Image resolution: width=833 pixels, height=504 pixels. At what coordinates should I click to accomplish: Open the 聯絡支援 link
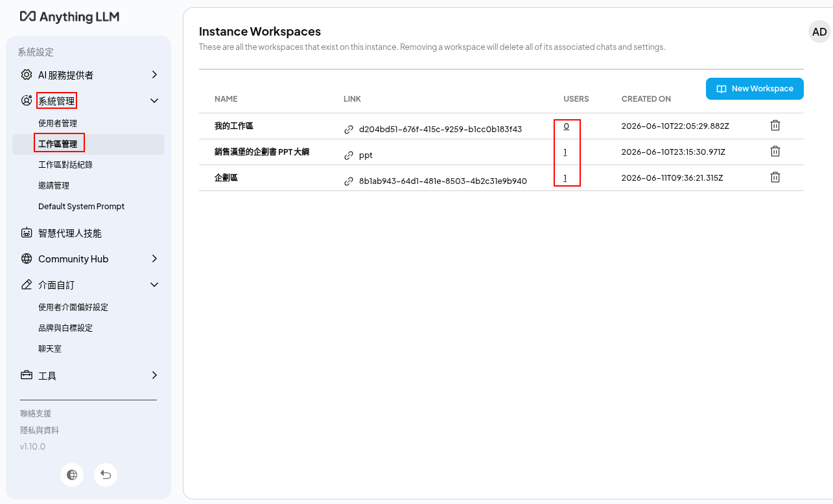(36, 413)
